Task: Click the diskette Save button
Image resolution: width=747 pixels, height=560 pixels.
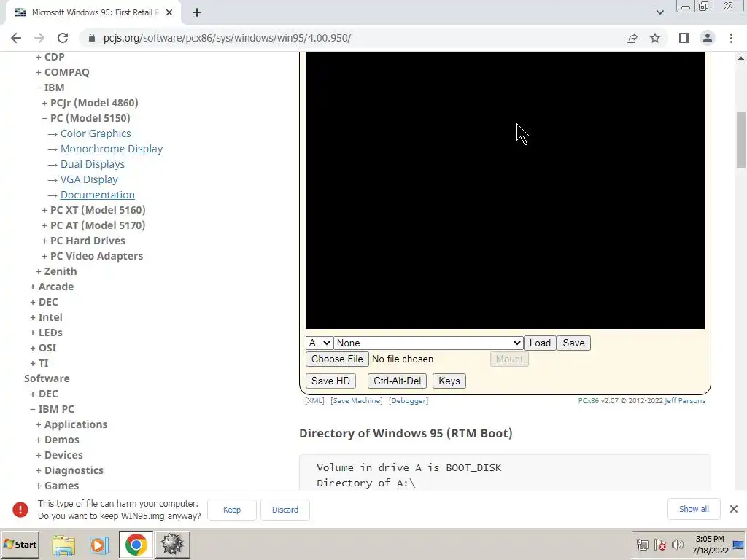Action: (x=573, y=343)
